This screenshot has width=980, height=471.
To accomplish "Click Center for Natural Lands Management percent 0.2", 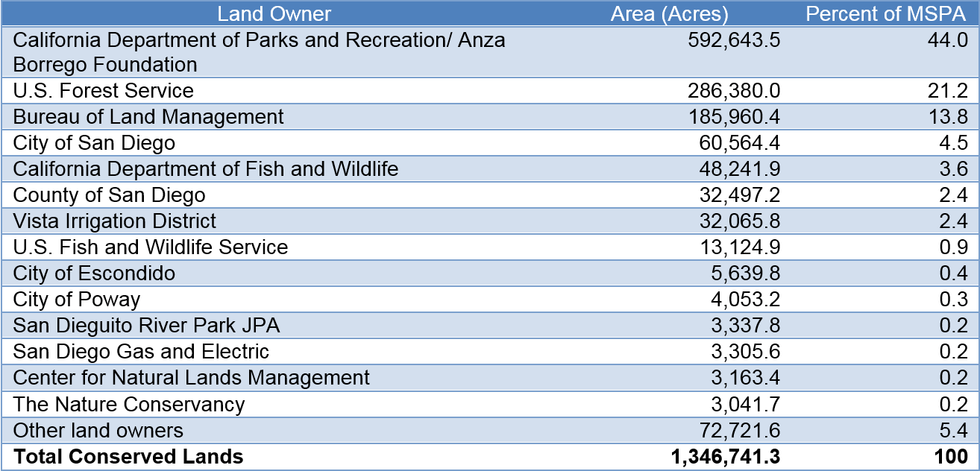I will (x=952, y=378).
